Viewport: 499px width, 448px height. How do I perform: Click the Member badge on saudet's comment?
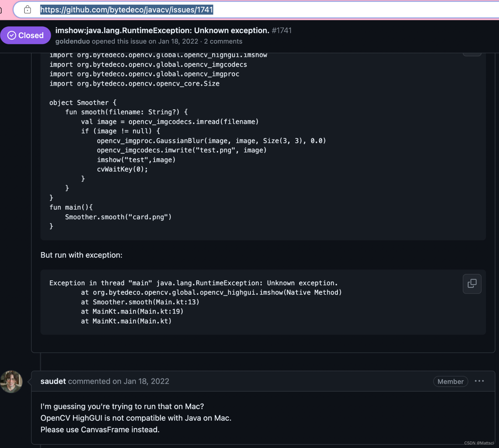[x=450, y=381]
